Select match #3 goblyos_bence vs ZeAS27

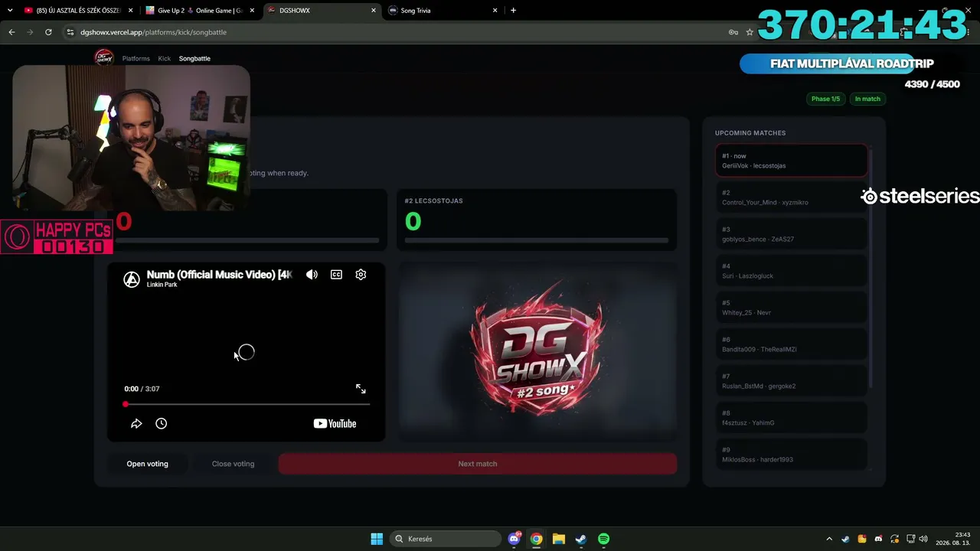tap(792, 234)
